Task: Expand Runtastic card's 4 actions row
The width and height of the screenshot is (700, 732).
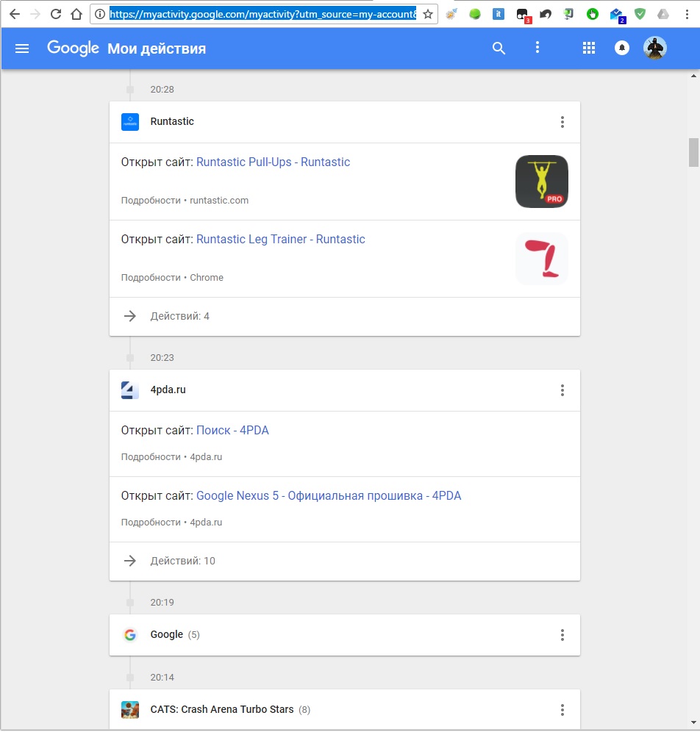Action: pyautogui.click(x=179, y=316)
